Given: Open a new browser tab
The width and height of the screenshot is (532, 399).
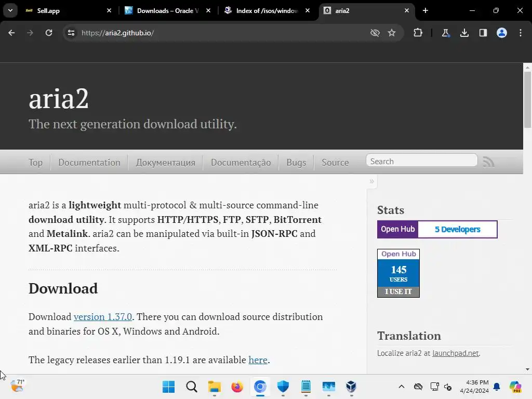Looking at the screenshot, I should (425, 10).
